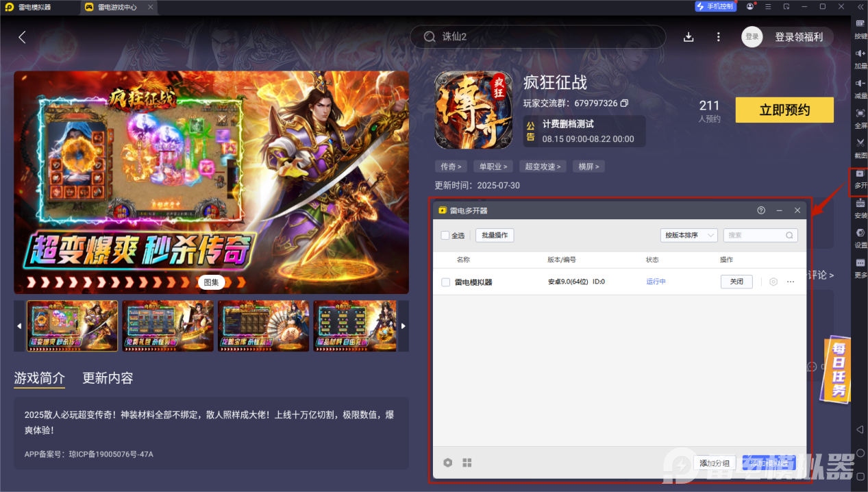Tick the 全选 select-all checkbox
868x492 pixels.
point(445,235)
